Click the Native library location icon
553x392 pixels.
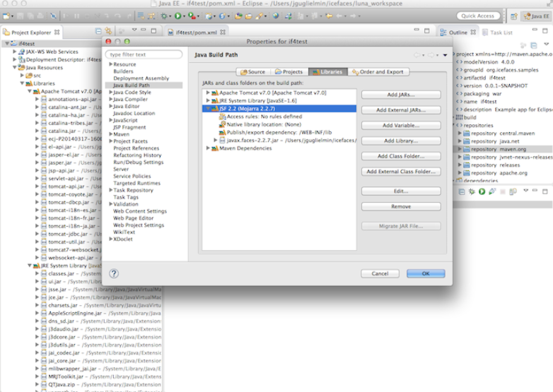(x=222, y=124)
